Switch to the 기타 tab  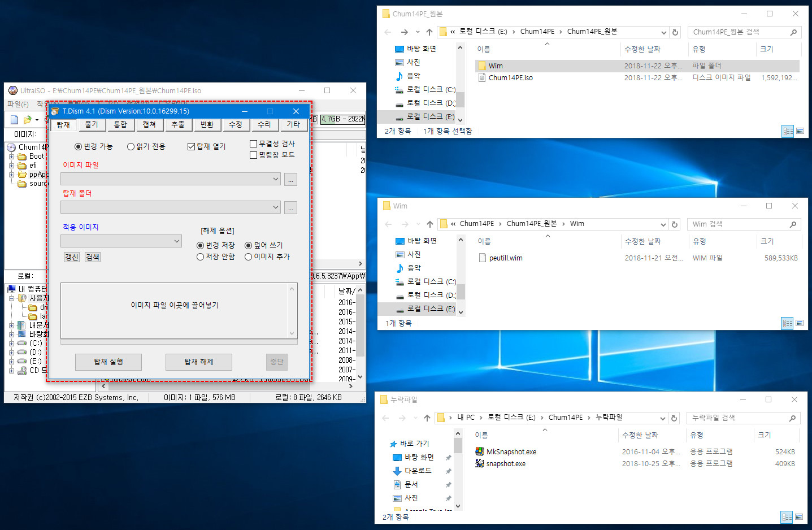(x=293, y=124)
